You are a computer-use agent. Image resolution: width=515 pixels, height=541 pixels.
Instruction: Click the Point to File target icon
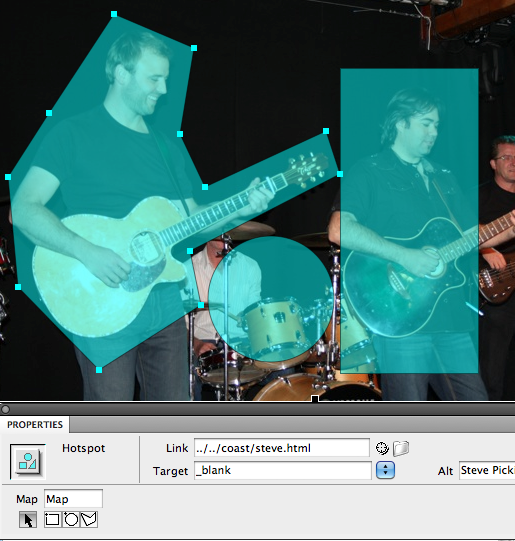coord(382,448)
